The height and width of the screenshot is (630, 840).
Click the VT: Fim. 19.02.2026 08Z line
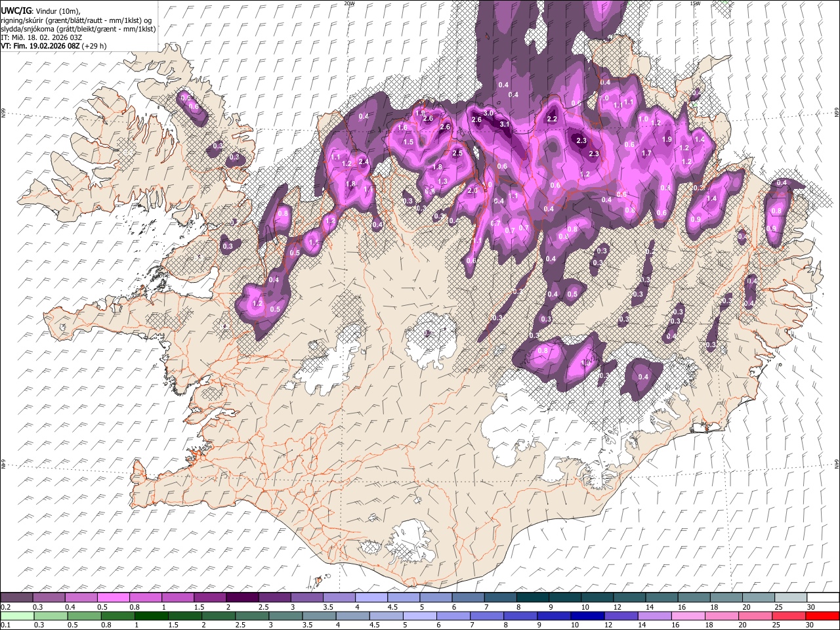pyautogui.click(x=40, y=46)
